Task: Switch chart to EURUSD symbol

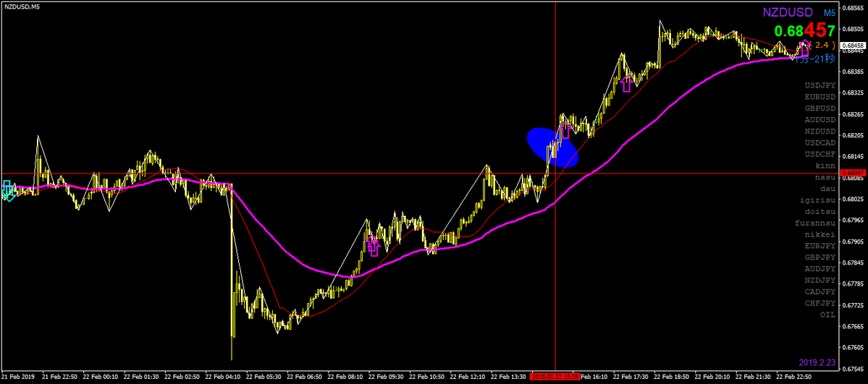Action: [819, 97]
